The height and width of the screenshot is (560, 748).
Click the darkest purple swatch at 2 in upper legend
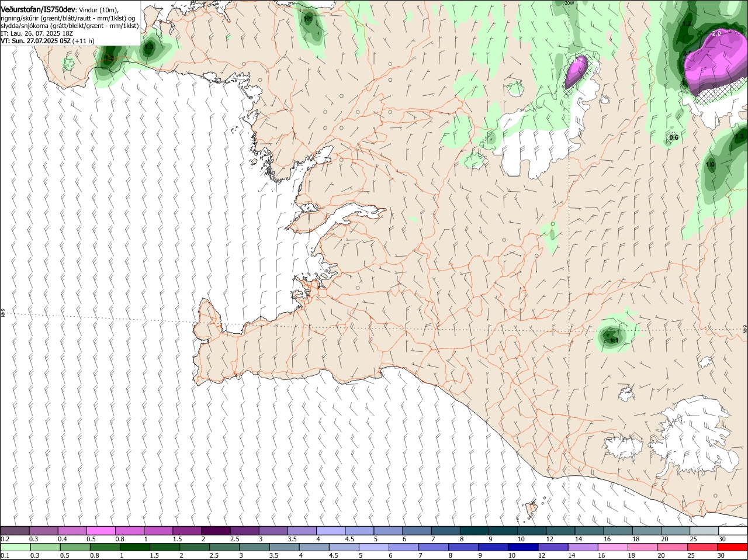point(216,530)
